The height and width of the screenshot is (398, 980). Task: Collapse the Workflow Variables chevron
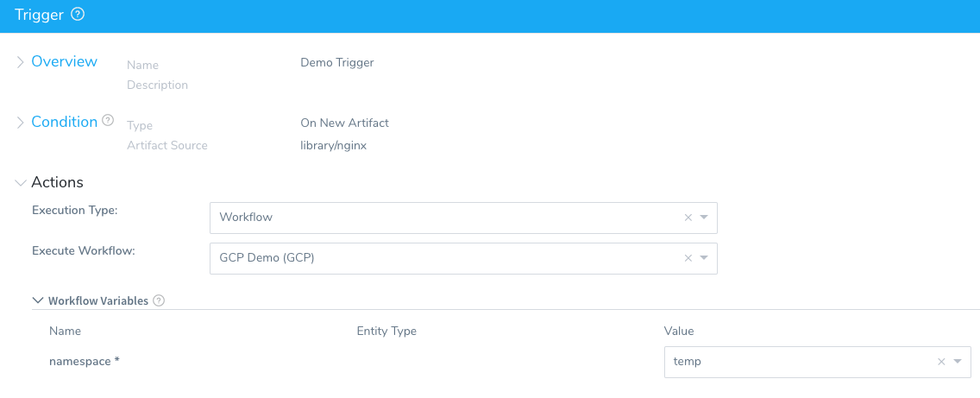[37, 300]
